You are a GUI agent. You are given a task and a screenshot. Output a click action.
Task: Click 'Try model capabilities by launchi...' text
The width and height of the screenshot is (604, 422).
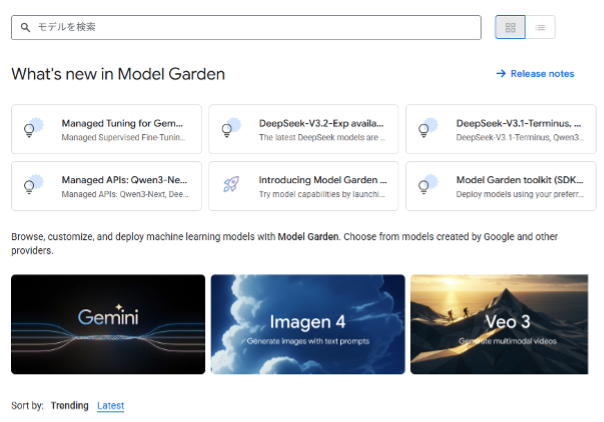tap(322, 194)
